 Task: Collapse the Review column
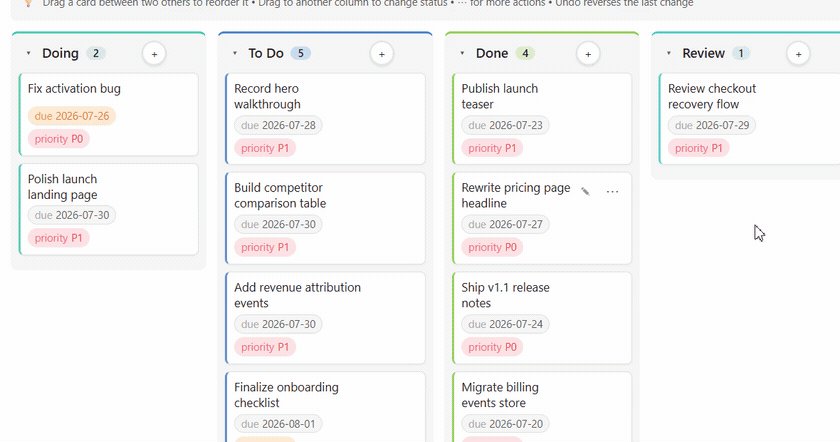[669, 53]
